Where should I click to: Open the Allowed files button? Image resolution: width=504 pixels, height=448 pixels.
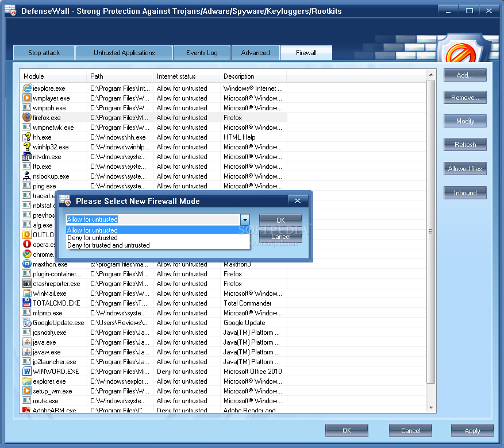click(x=465, y=169)
